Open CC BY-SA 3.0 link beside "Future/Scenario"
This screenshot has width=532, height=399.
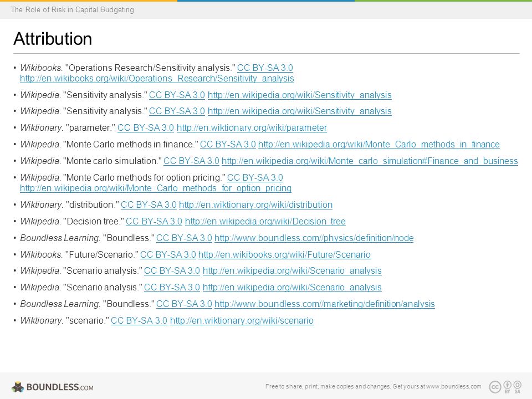(x=168, y=255)
